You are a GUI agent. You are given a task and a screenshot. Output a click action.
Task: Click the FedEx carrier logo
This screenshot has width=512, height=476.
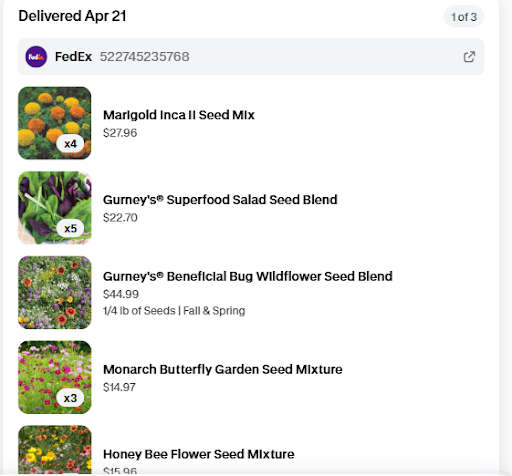(x=36, y=57)
